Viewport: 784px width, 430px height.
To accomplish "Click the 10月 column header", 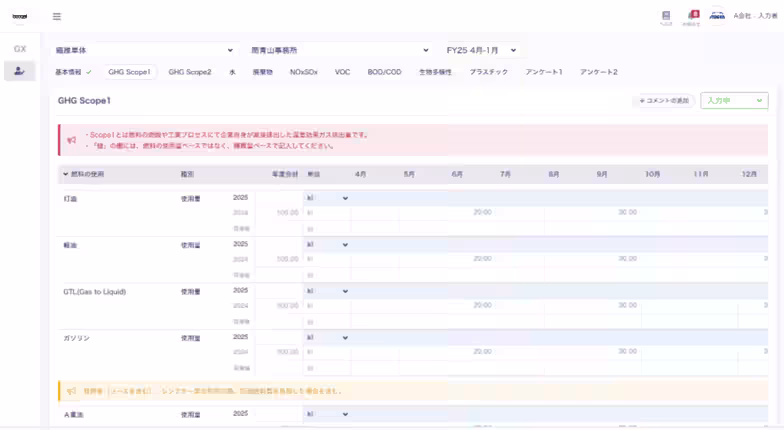I will click(652, 174).
